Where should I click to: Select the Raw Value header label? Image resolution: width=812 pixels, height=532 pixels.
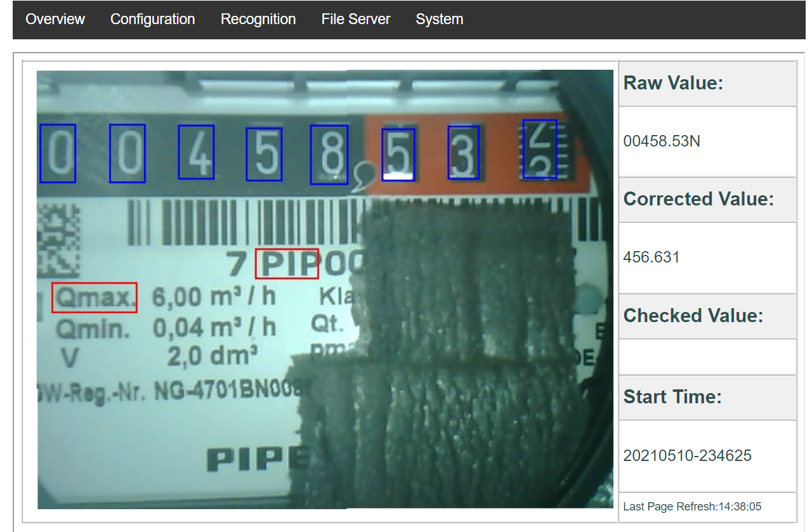(674, 83)
